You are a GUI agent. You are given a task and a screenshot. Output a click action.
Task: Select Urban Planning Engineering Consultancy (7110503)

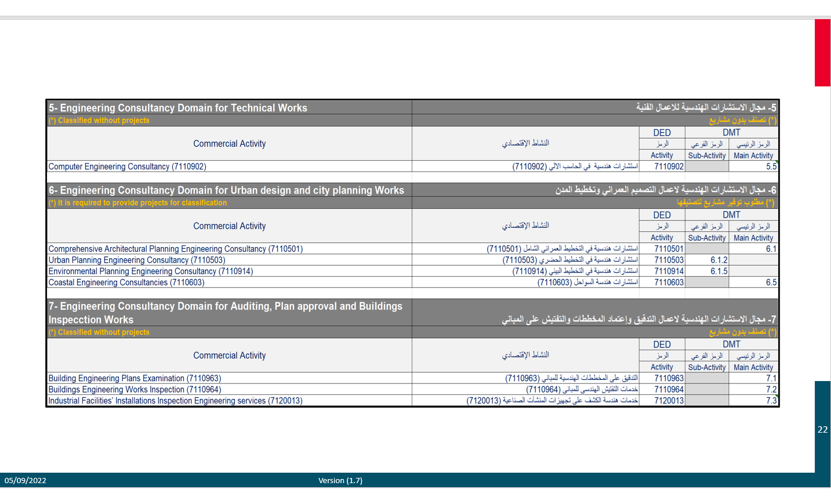click(x=137, y=260)
